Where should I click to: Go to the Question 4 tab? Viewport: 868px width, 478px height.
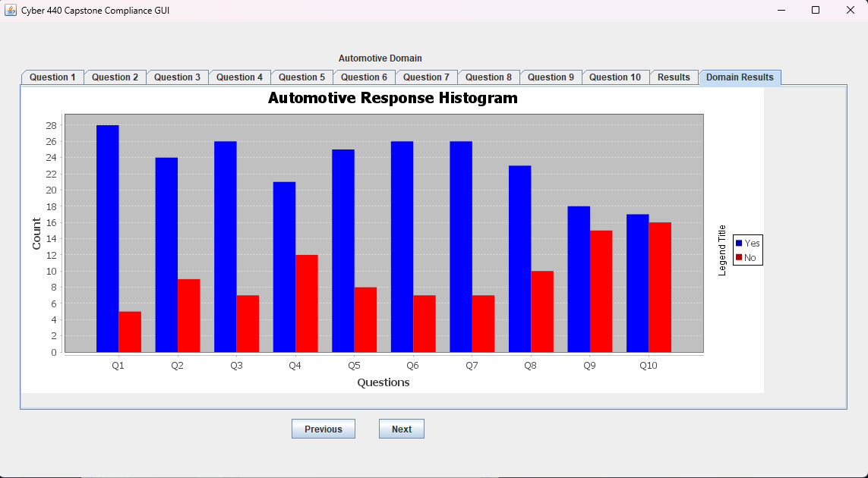point(239,77)
